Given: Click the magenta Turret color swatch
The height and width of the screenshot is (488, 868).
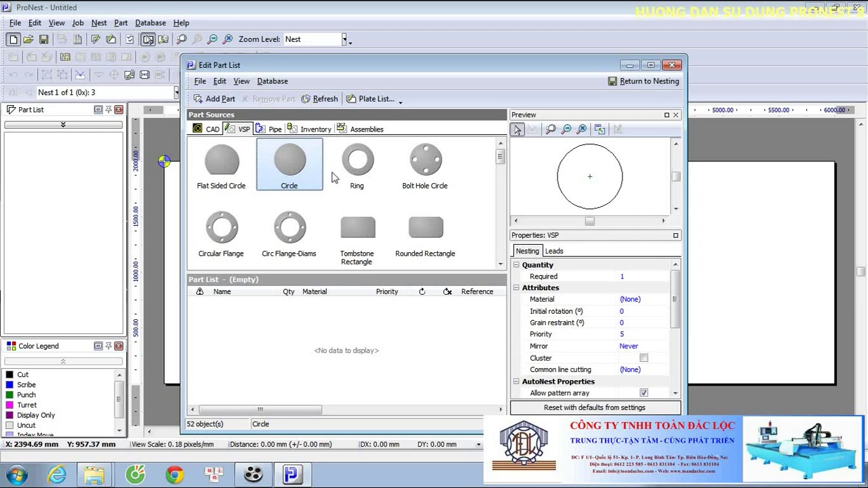Looking at the screenshot, I should pos(9,405).
